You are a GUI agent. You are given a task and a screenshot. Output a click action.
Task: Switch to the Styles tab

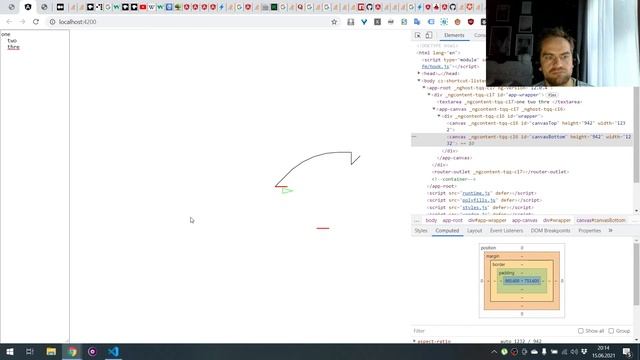[x=421, y=231]
